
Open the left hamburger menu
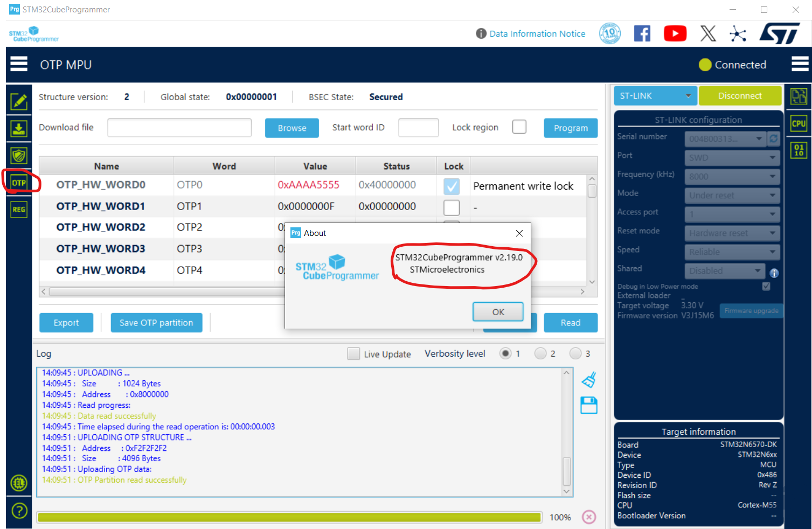pos(19,64)
